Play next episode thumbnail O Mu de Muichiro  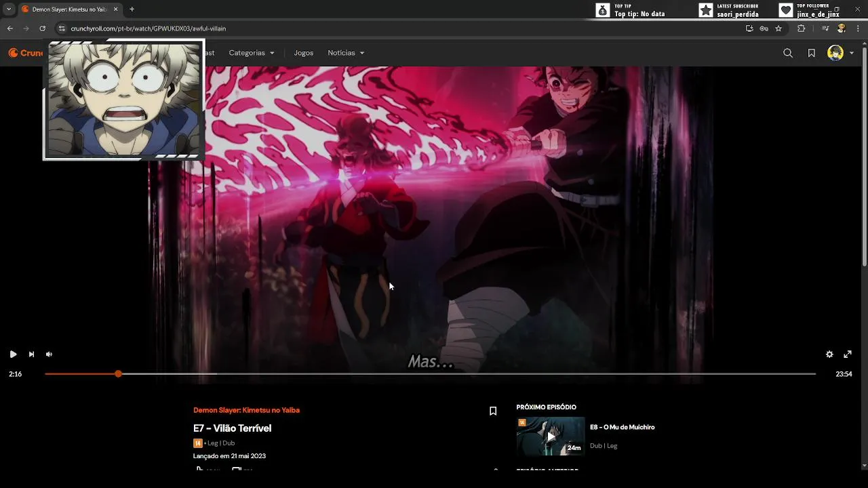coord(551,436)
